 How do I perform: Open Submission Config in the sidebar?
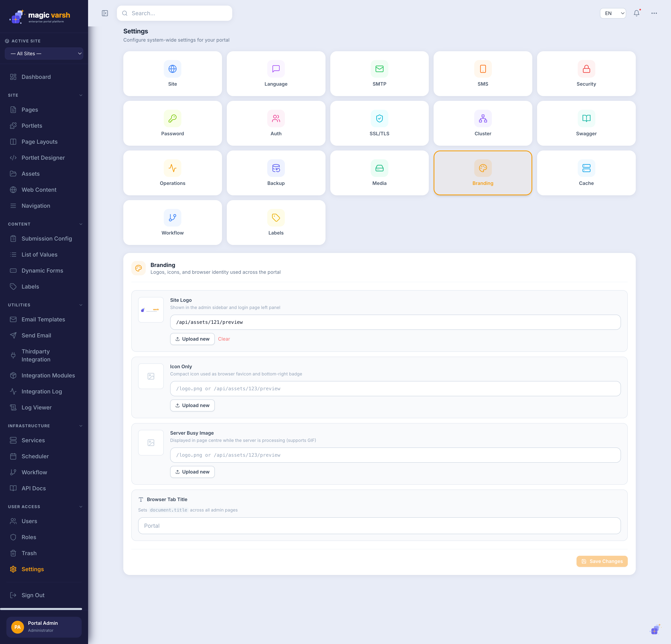pyautogui.click(x=44, y=239)
